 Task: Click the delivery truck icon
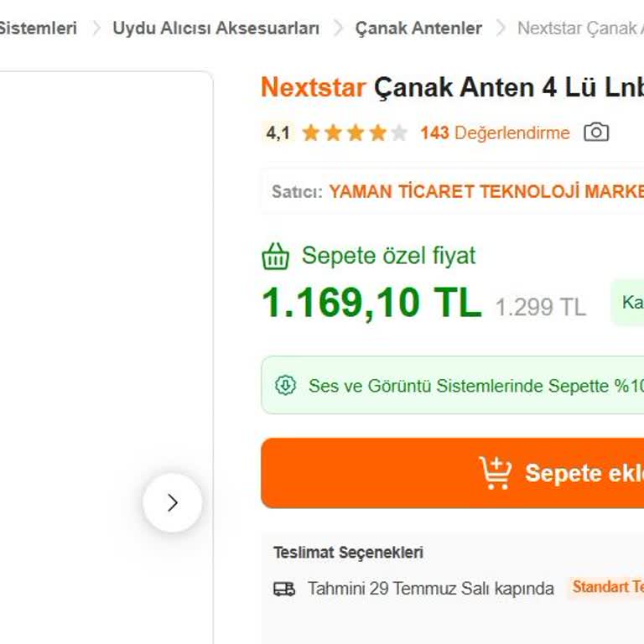click(284, 589)
